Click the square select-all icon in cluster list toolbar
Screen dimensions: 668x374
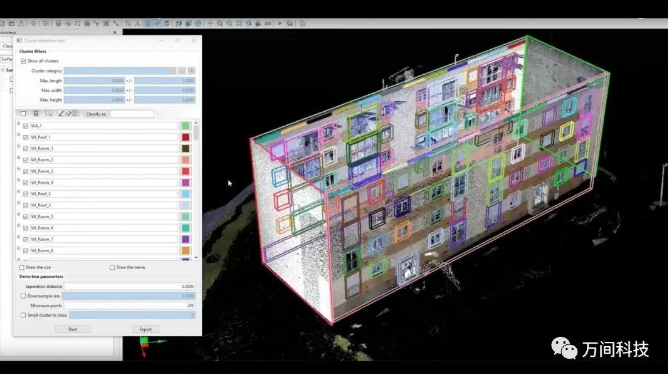coord(23,113)
